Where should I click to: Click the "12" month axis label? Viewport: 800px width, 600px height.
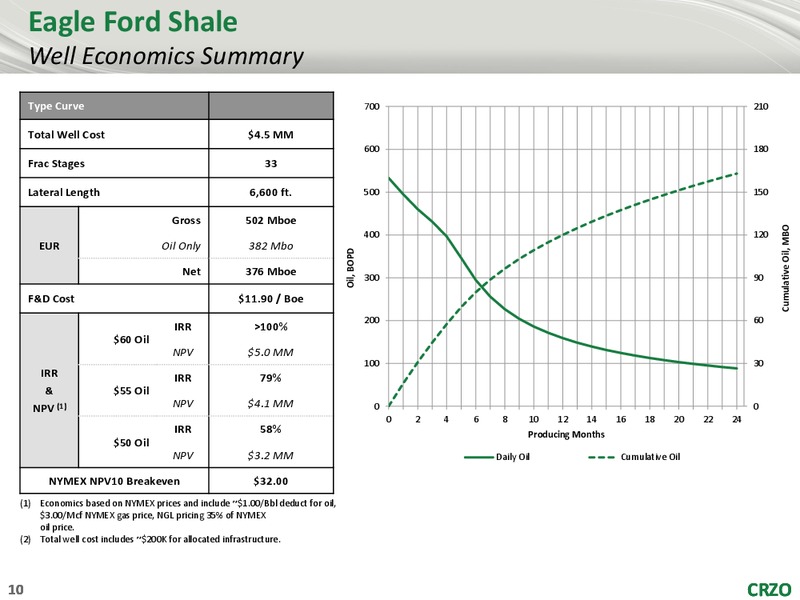click(563, 419)
